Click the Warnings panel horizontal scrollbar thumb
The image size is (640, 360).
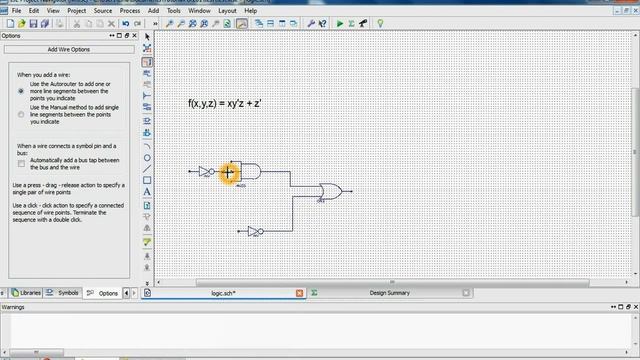point(36,352)
